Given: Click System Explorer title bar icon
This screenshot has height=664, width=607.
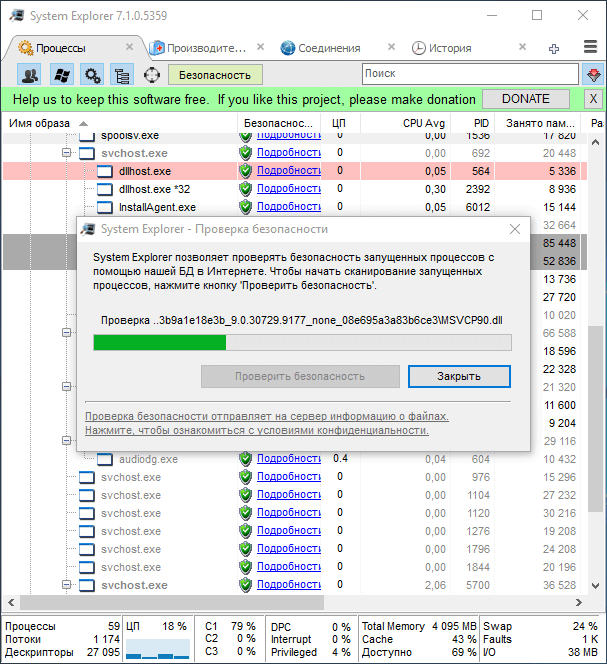Looking at the screenshot, I should pos(17,16).
